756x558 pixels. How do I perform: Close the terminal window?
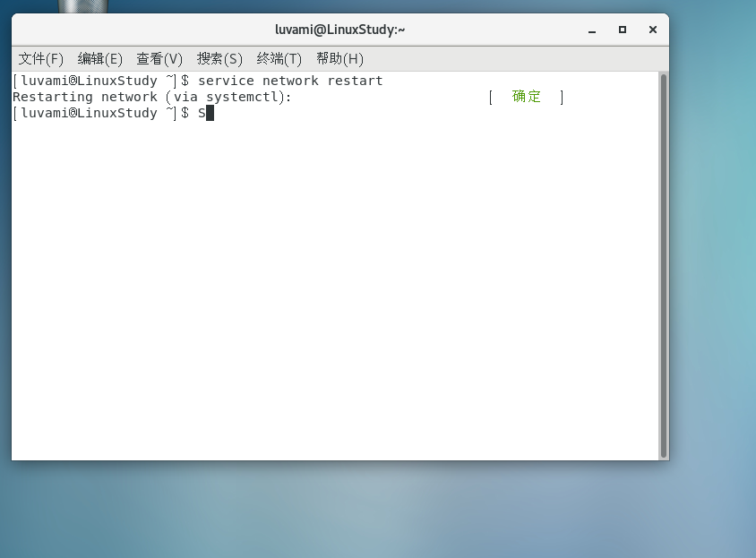(653, 30)
